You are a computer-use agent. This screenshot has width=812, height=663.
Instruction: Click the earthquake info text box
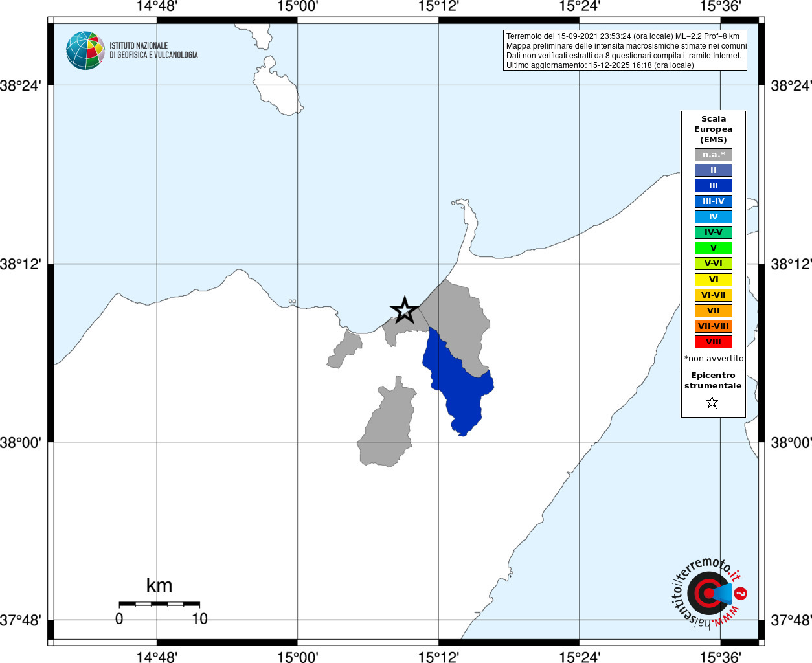pos(625,50)
